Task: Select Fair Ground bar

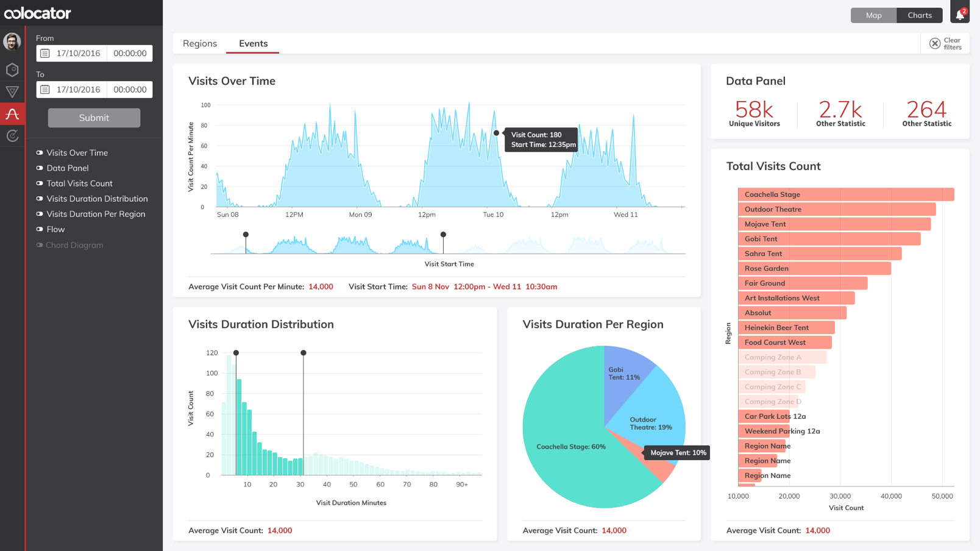Action: [803, 283]
